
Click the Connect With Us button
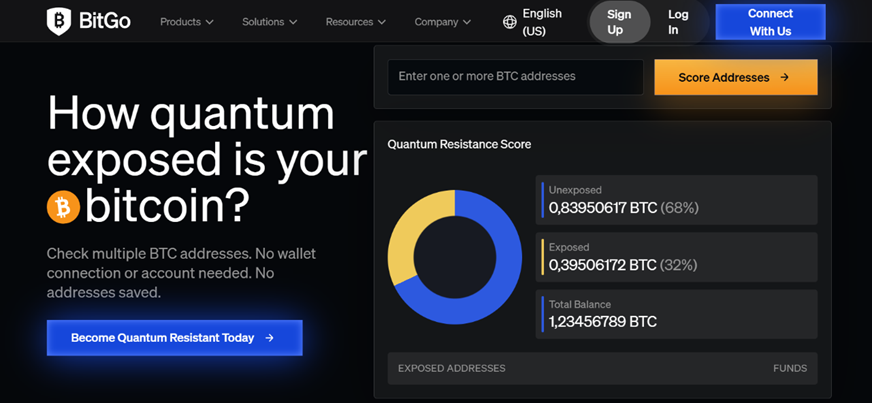pos(770,22)
